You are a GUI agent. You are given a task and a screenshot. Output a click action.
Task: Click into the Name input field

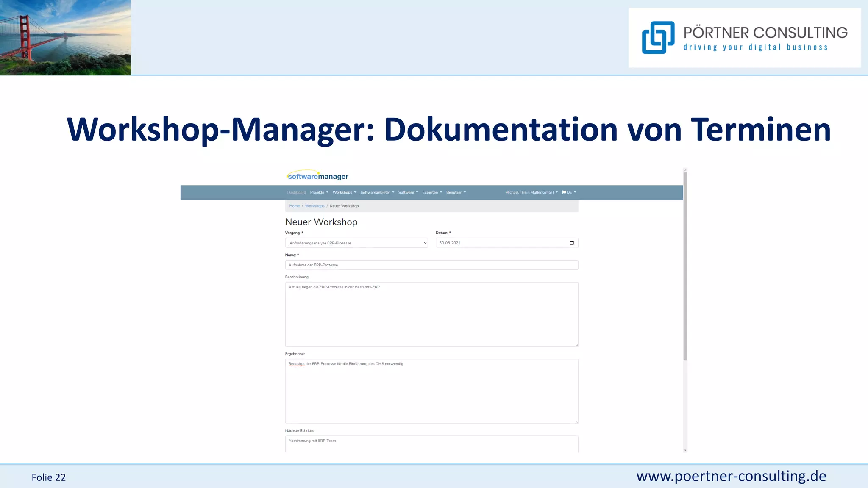click(x=431, y=265)
